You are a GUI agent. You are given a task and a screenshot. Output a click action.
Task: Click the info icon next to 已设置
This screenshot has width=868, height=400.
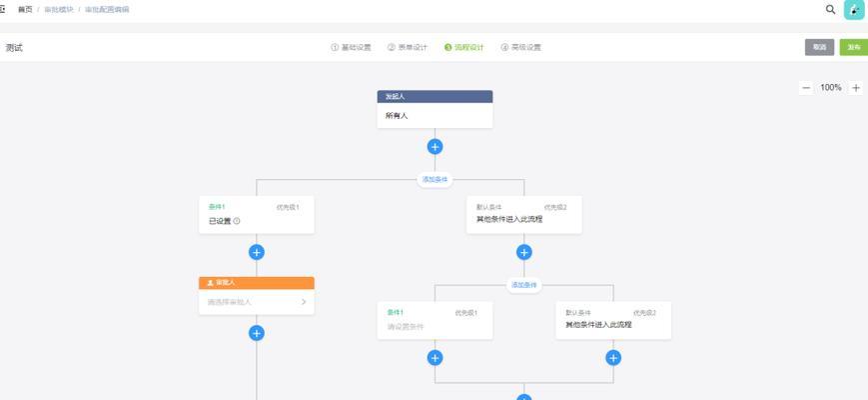[237, 221]
